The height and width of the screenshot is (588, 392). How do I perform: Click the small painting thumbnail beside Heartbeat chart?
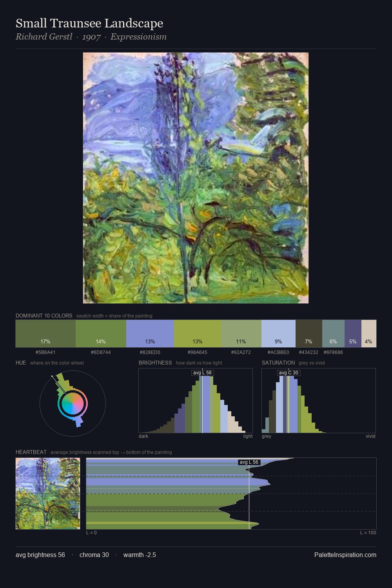click(x=48, y=494)
